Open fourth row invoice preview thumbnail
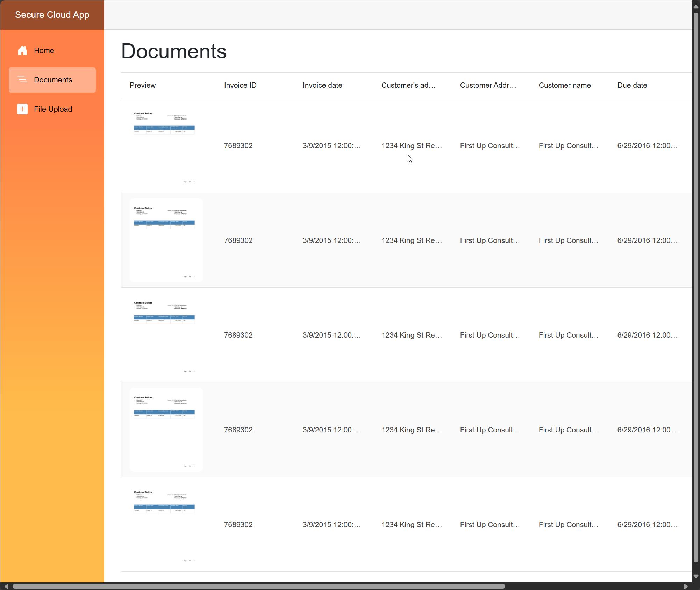 (166, 430)
